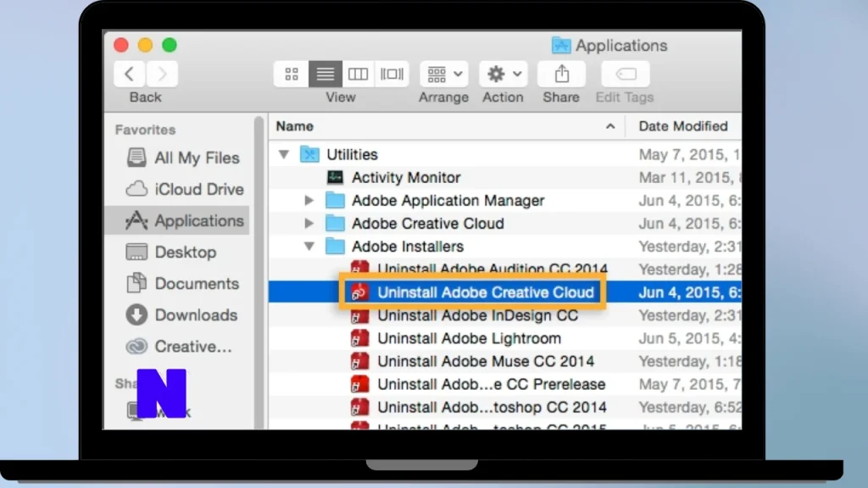Screen dimensions: 868x488
Task: Select Uninstall Adobe Muse CC 2014
Action: [486, 361]
